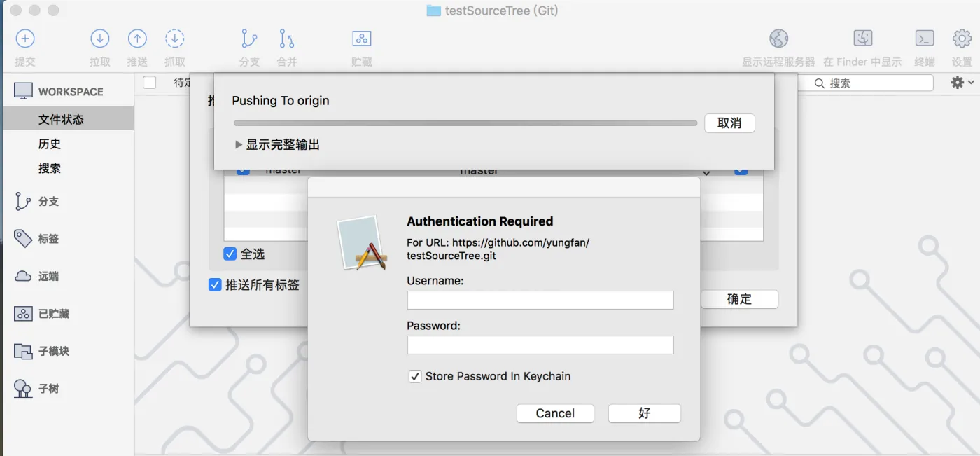
Task: Expand 显示完整输出 disclosure triangle
Action: 239,145
